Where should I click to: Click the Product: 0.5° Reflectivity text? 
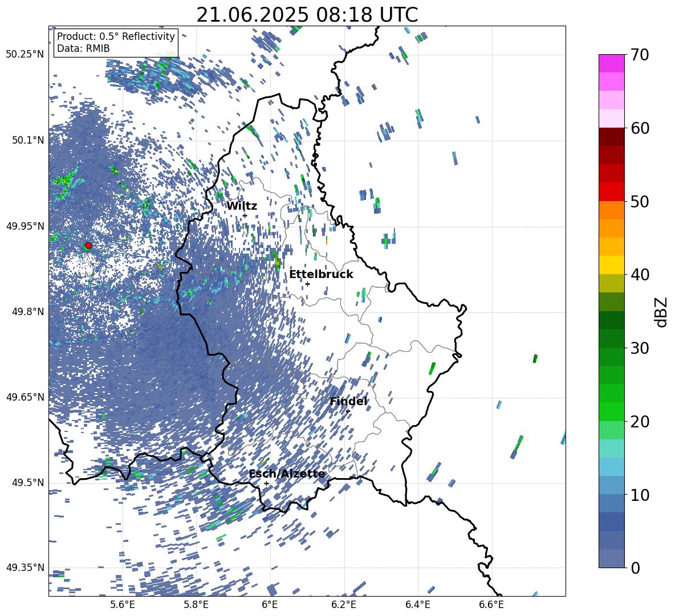click(x=116, y=36)
